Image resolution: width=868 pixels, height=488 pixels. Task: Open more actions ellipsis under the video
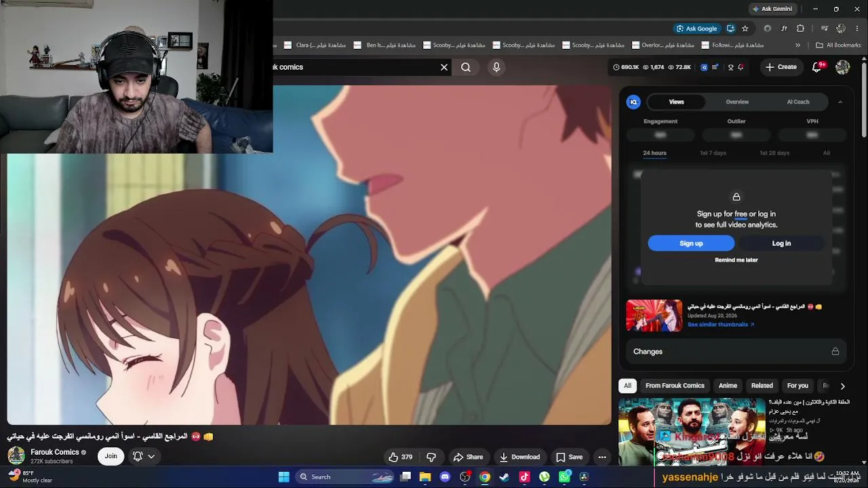[x=602, y=457]
